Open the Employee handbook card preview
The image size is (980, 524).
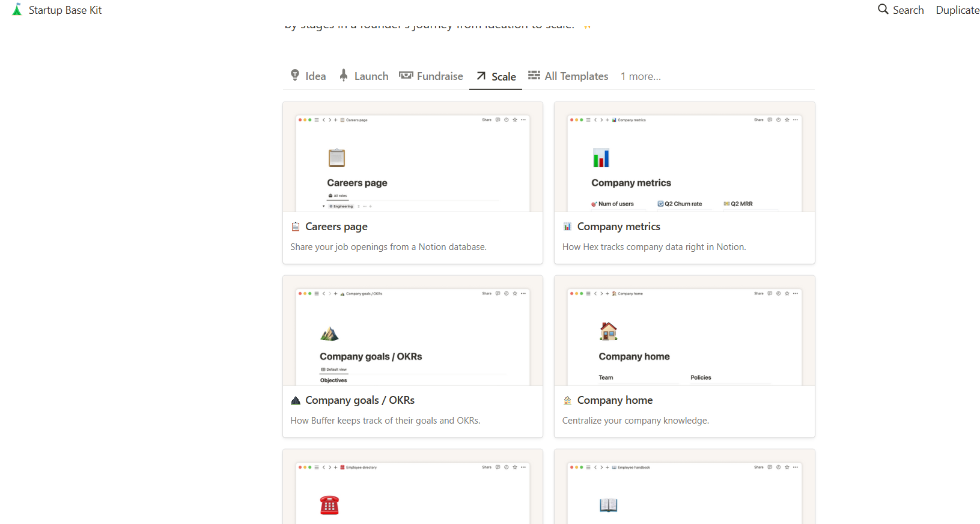tap(684, 487)
